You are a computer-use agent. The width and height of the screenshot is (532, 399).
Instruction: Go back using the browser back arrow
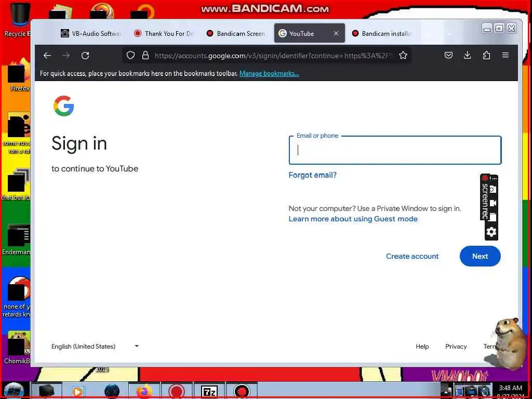pyautogui.click(x=47, y=55)
